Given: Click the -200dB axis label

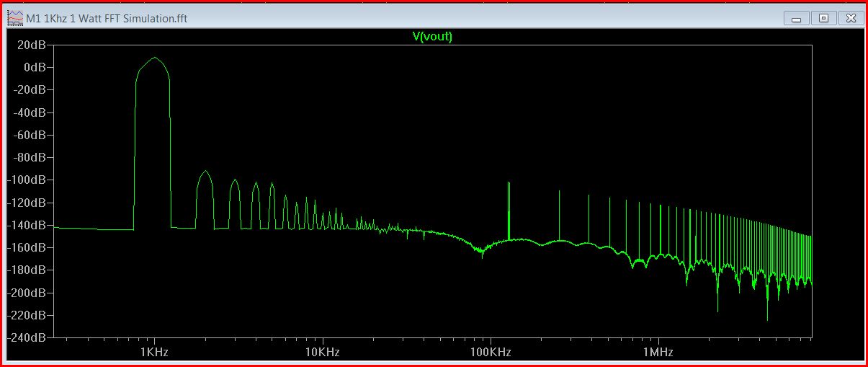Looking at the screenshot, I should (x=27, y=293).
